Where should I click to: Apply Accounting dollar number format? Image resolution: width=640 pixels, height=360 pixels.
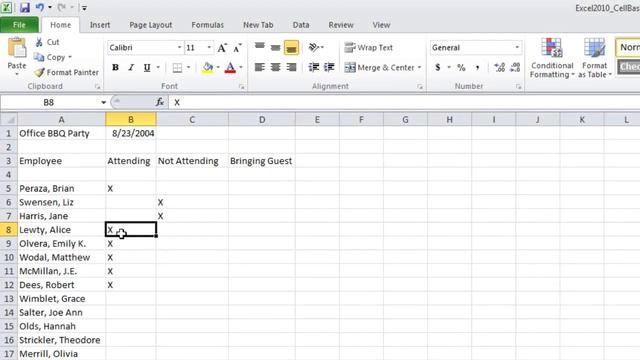click(x=438, y=67)
